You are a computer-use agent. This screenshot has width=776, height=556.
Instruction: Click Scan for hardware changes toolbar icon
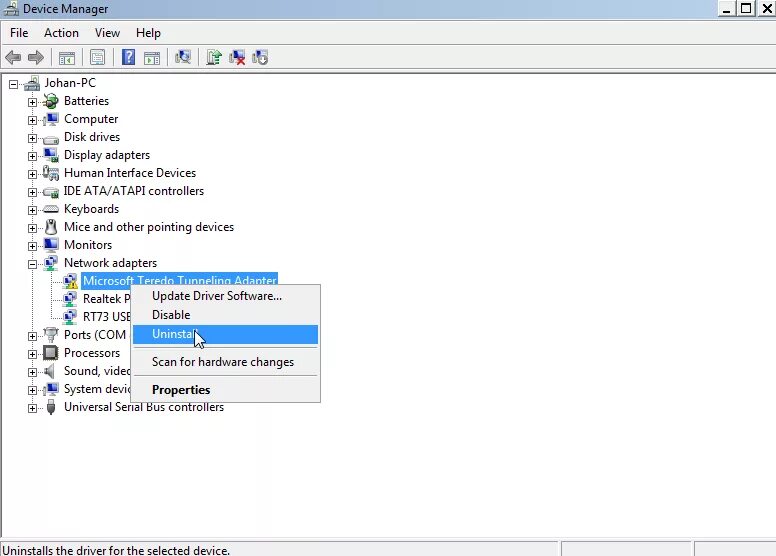pos(183,57)
